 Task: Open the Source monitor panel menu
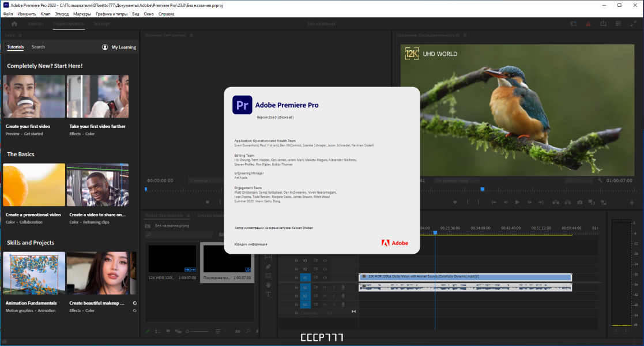tap(191, 35)
